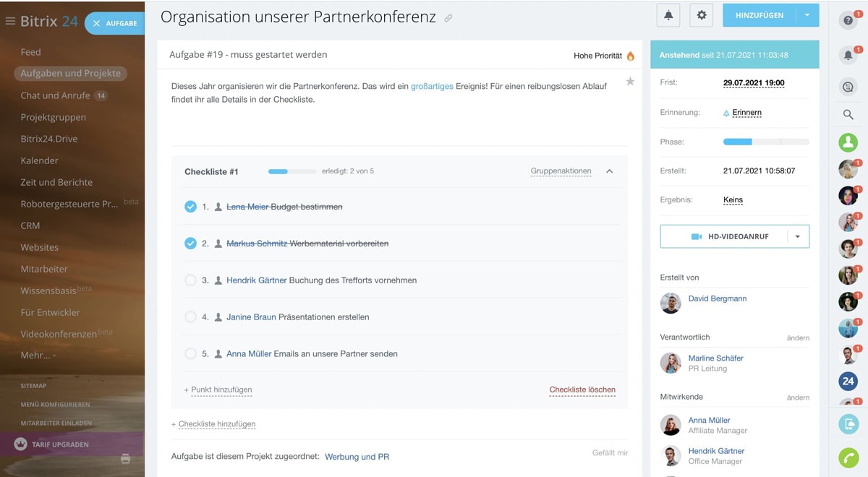Screen dimensions: 868x477
Task: Copy task link via chain icon
Action: 448,18
